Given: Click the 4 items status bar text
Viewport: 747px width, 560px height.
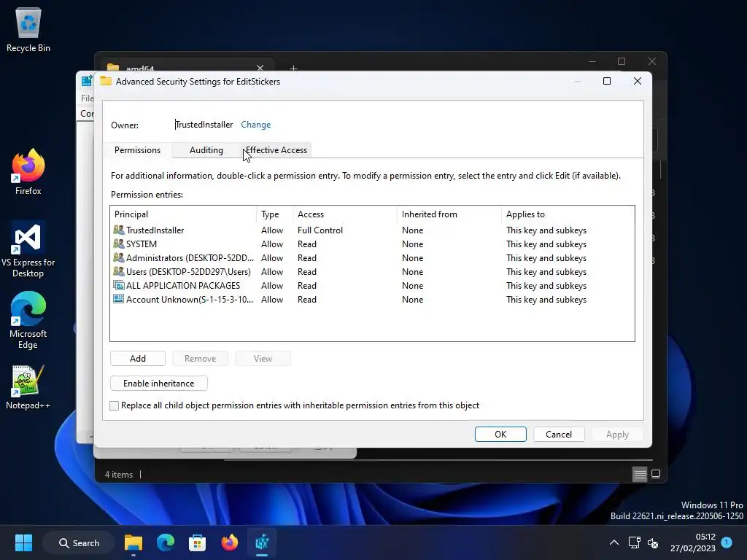Looking at the screenshot, I should pyautogui.click(x=119, y=474).
